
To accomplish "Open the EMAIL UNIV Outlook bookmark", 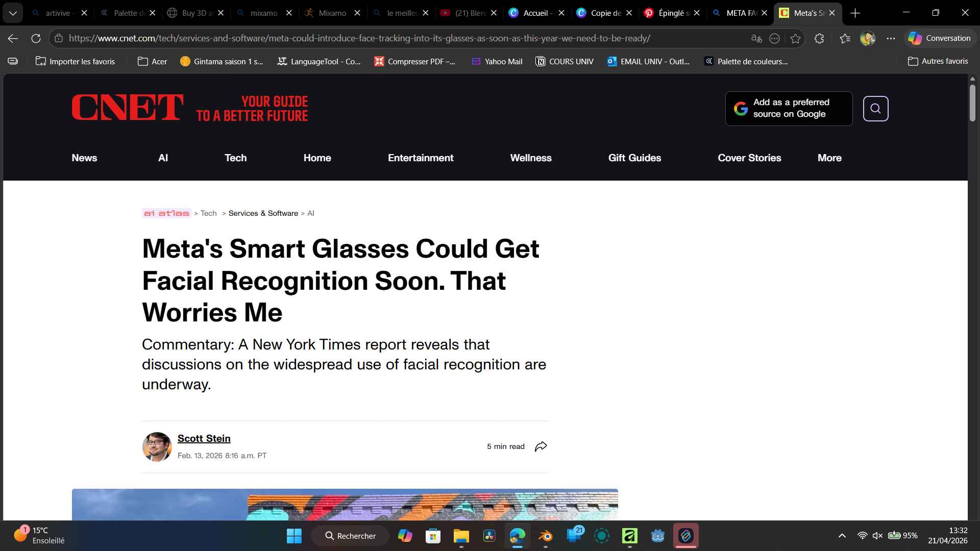I will point(648,61).
